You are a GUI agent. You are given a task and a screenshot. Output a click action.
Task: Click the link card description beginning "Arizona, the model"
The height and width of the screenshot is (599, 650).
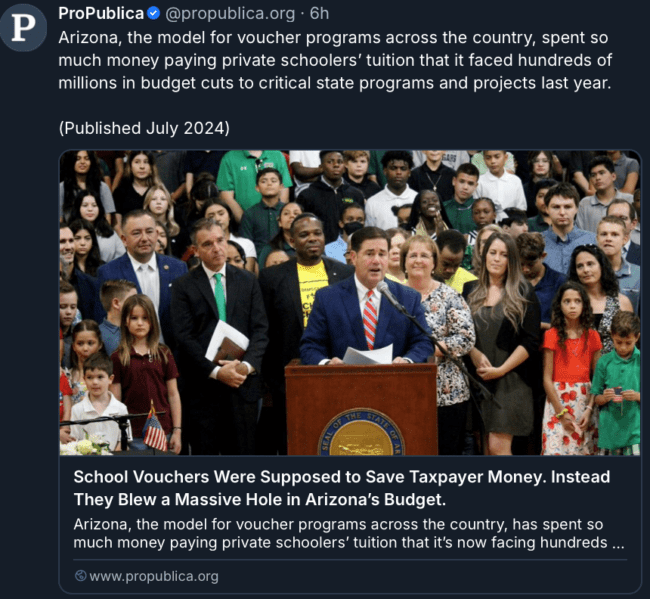(x=349, y=534)
